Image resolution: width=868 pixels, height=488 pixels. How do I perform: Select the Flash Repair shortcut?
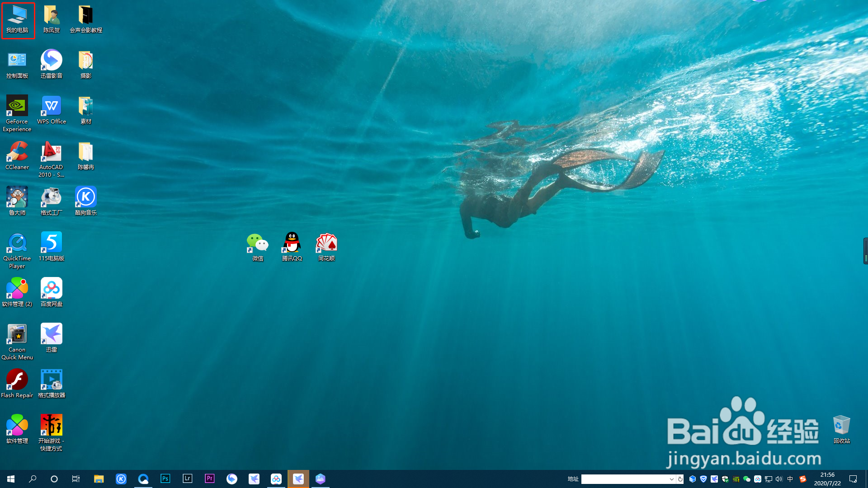[17, 381]
